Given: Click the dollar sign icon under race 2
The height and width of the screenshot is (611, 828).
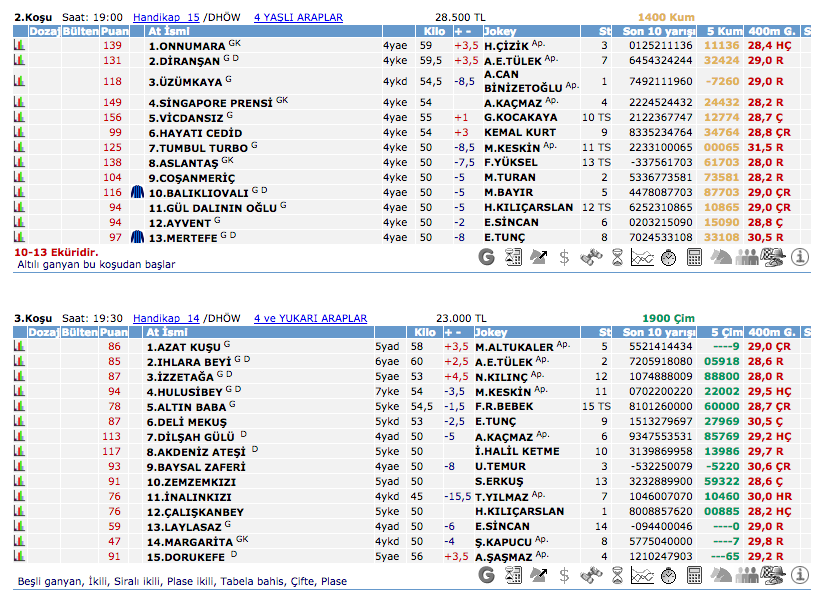Looking at the screenshot, I should click(x=565, y=257).
